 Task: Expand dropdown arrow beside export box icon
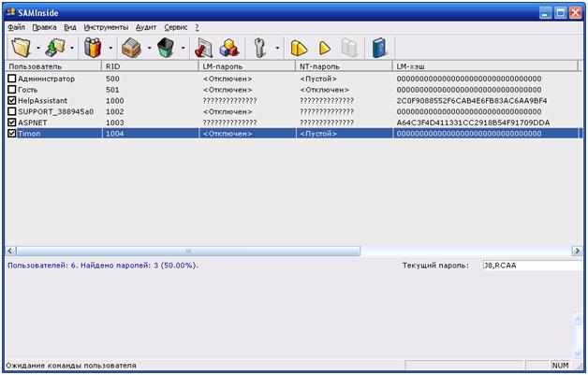click(x=149, y=49)
